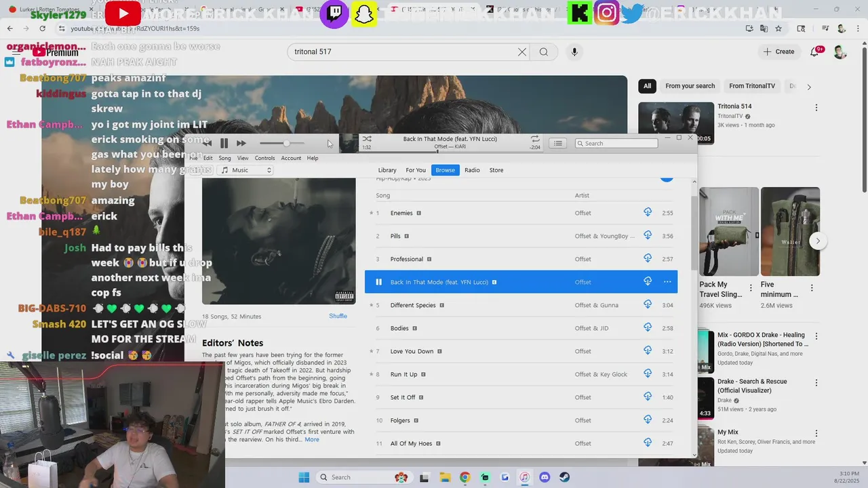Download the song Love You Down
This screenshot has height=488, width=868.
tap(648, 350)
